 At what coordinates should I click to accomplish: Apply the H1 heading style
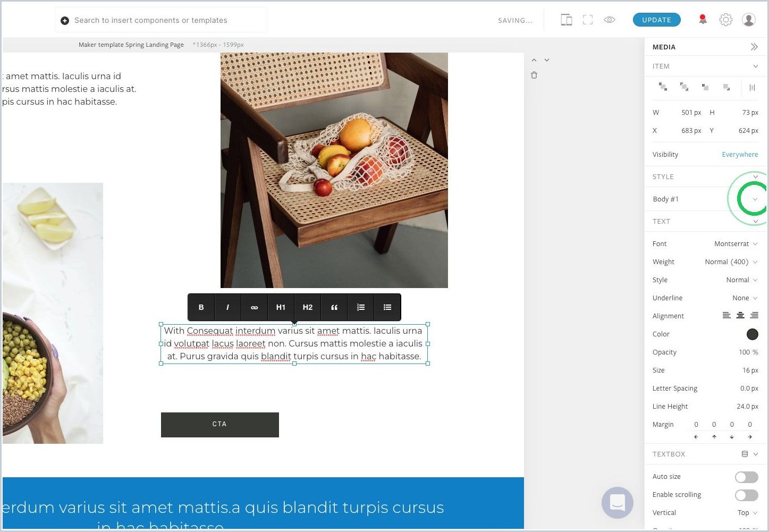(x=281, y=307)
